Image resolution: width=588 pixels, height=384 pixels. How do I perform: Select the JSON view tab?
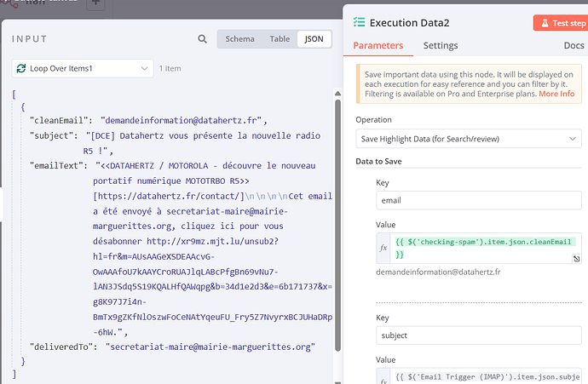(x=314, y=39)
